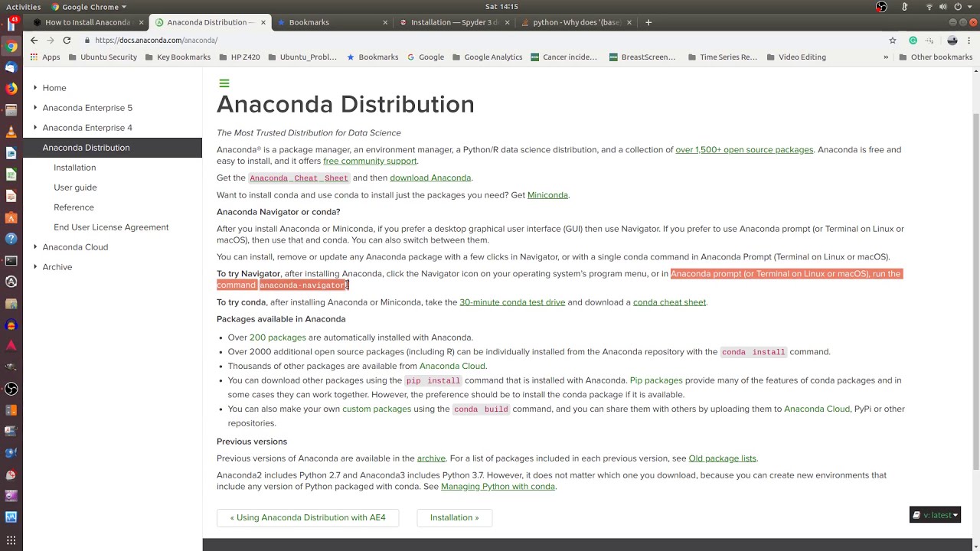Open Installation in the sidebar
The image size is (980, 551).
pos(74,168)
